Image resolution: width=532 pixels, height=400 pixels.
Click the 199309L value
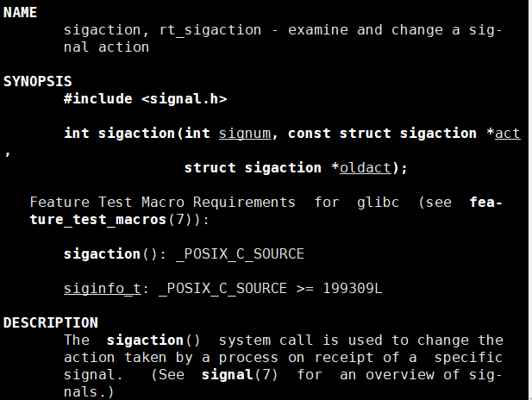click(352, 288)
